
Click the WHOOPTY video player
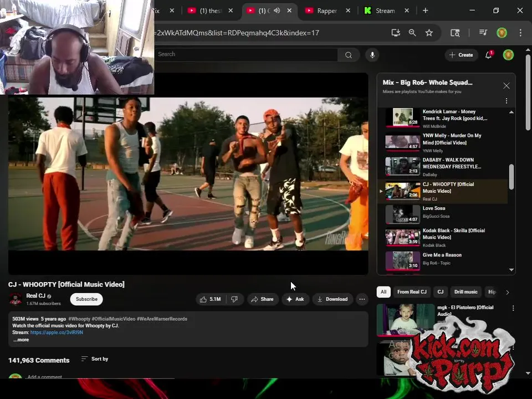coord(188,173)
